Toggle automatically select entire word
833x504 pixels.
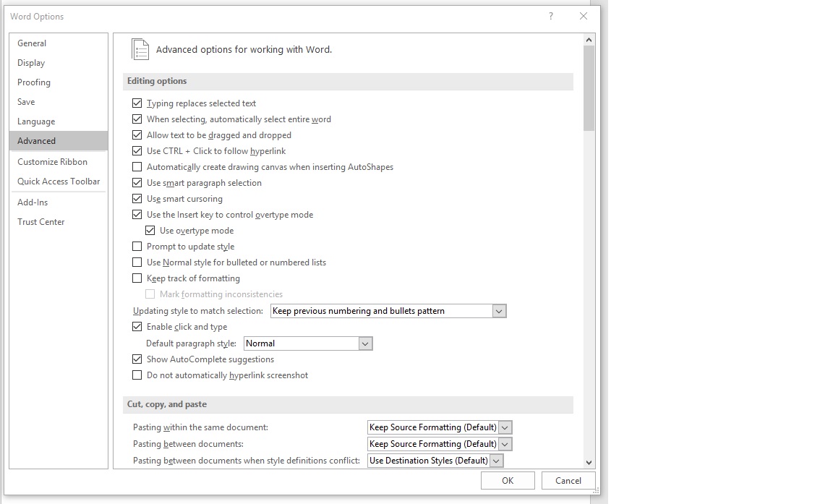137,119
